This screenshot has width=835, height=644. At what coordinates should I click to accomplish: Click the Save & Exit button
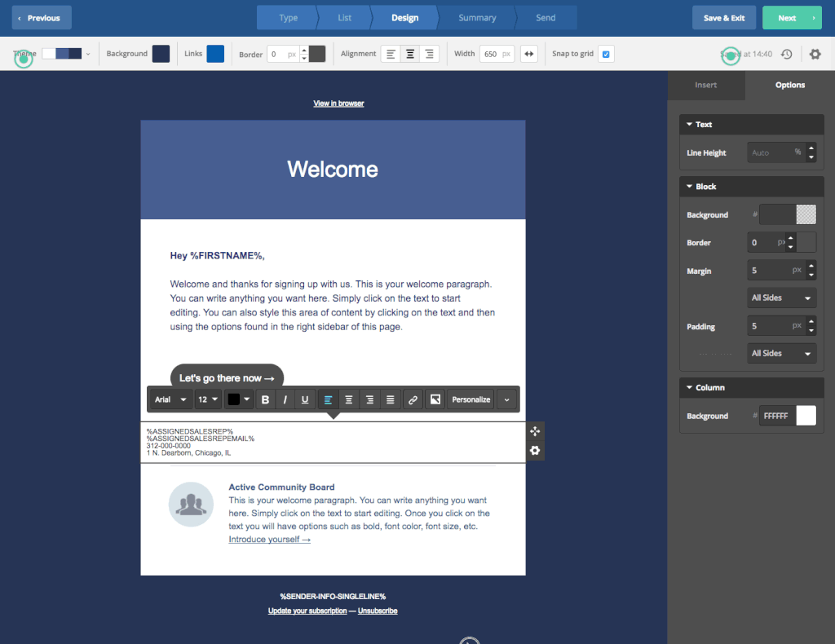tap(724, 18)
